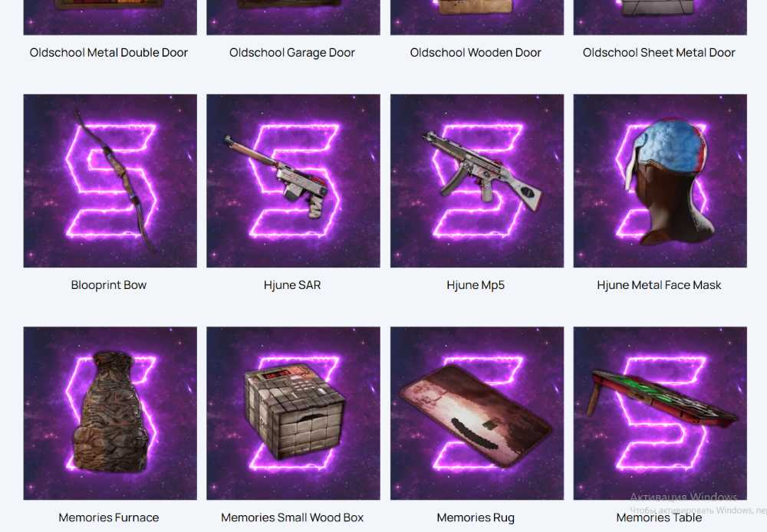The width and height of the screenshot is (767, 532).
Task: Click the Hjune Mp5 text label
Action: click(476, 285)
